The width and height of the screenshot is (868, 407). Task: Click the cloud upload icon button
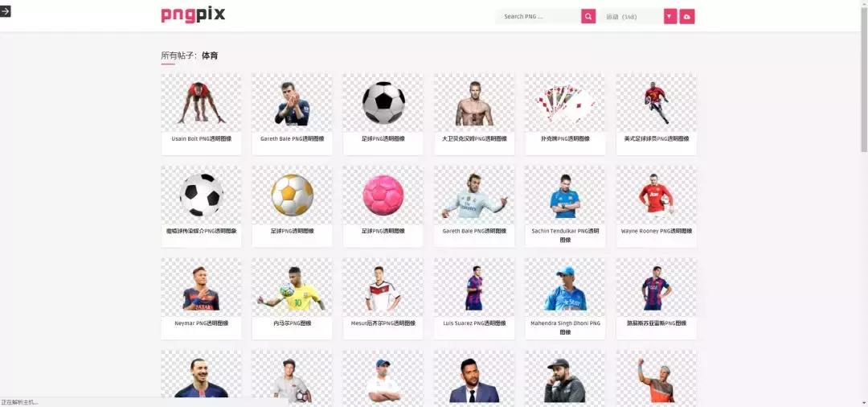tap(687, 17)
